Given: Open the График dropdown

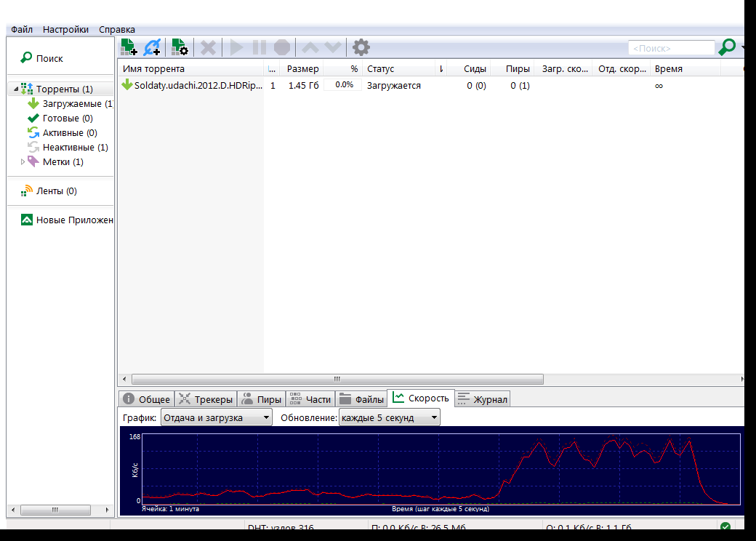Looking at the screenshot, I should (216, 418).
